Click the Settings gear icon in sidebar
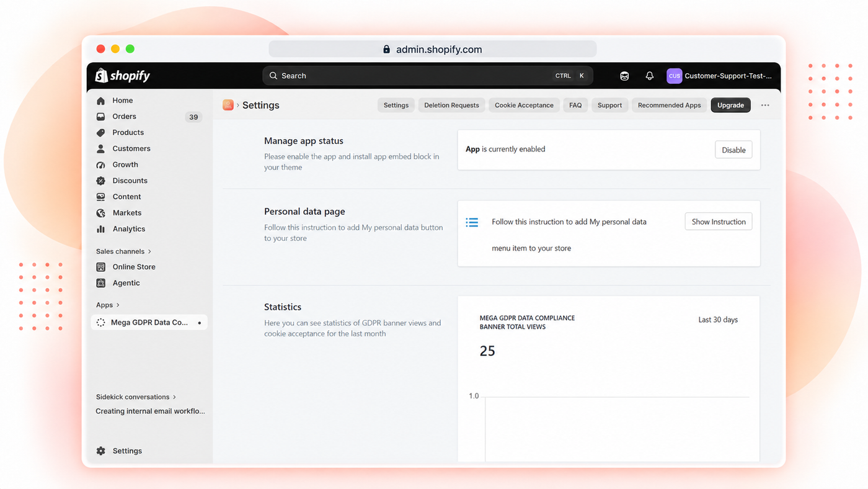Image resolution: width=868 pixels, height=489 pixels. click(x=100, y=451)
